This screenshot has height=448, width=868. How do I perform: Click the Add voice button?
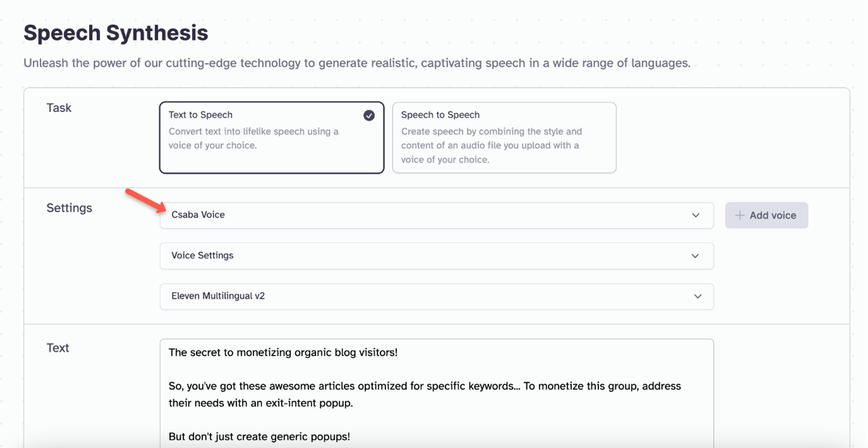pos(767,215)
